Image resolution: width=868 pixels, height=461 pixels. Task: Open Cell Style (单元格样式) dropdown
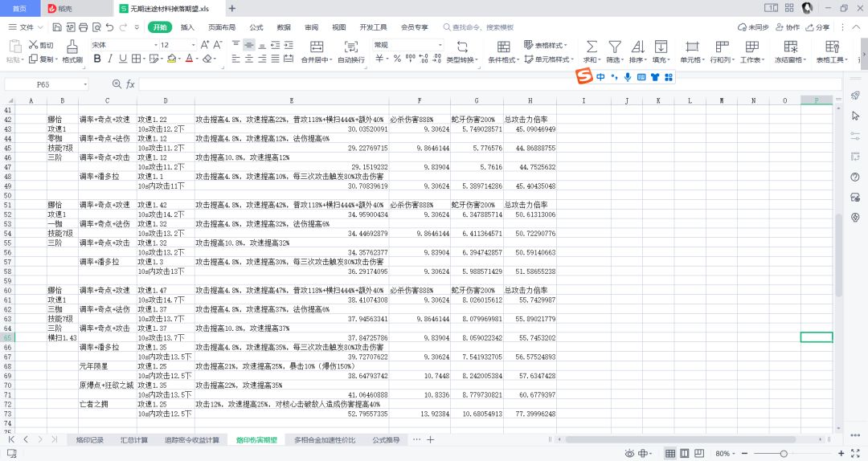[x=549, y=59]
